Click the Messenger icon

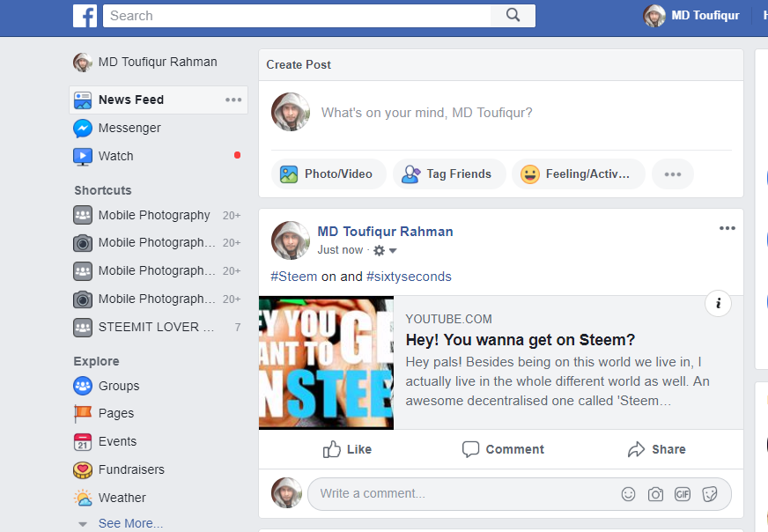pos(83,129)
